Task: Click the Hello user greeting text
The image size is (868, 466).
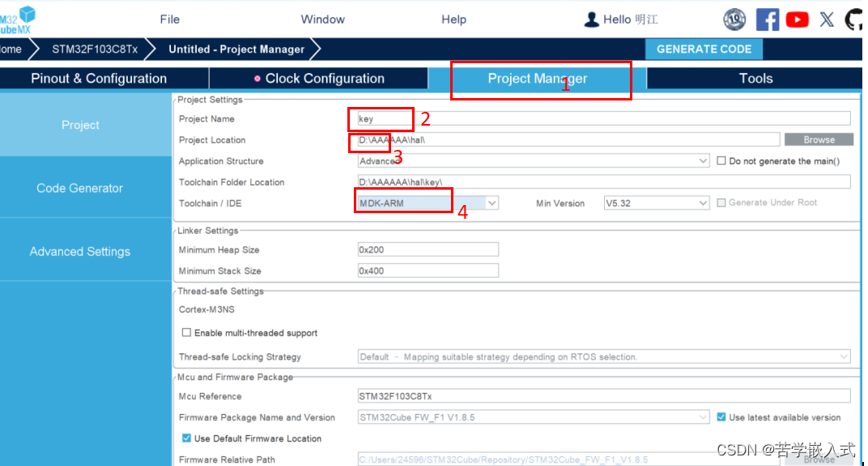Action: [x=631, y=19]
